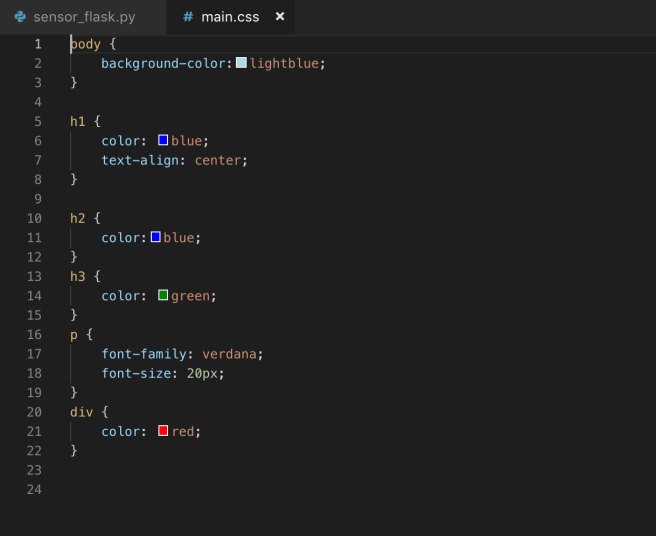Switch to the sensor_flask.py tab
Image resolution: width=656 pixels, height=536 pixels.
click(x=83, y=17)
